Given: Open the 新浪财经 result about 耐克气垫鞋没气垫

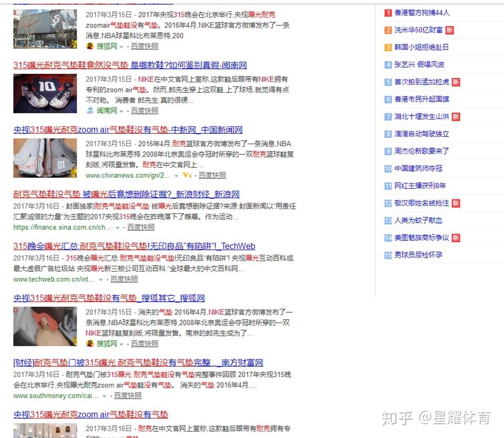Looking at the screenshot, I should (126, 194).
